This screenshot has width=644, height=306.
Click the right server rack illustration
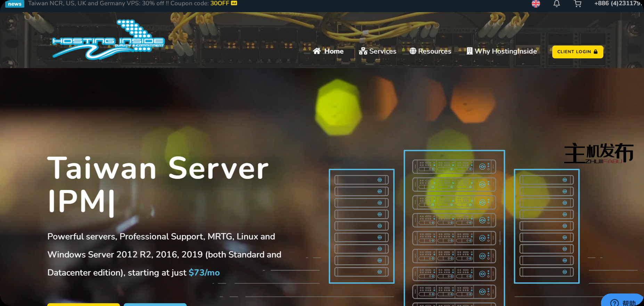(547, 226)
